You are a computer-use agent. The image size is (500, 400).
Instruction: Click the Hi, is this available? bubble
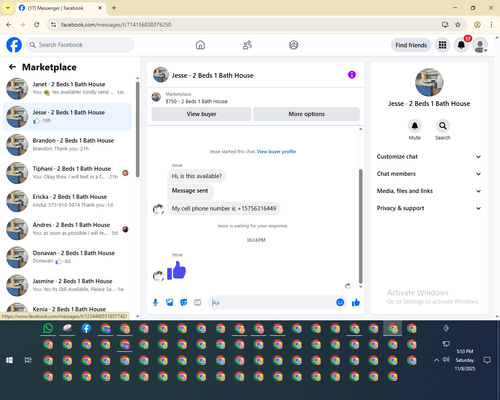(197, 176)
